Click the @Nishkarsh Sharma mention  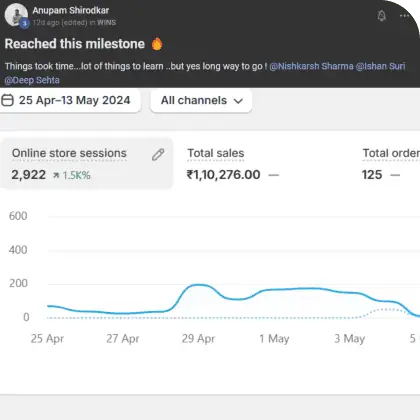[x=311, y=66]
